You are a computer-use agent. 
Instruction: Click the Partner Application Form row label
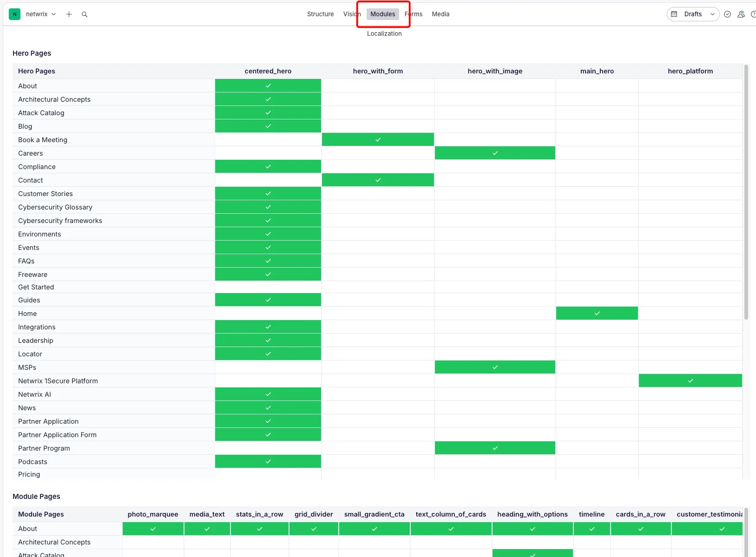[x=57, y=434]
